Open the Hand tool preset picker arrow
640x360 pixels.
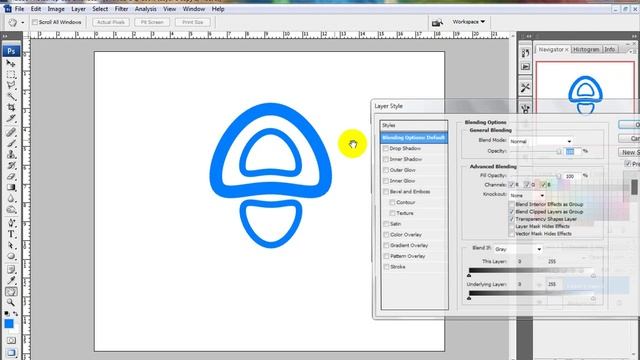pyautogui.click(x=22, y=22)
